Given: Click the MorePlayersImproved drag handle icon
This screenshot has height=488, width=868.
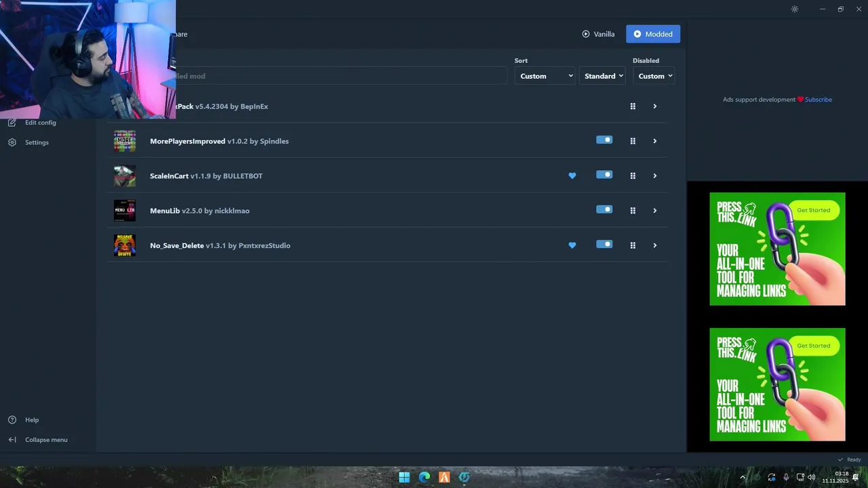Looking at the screenshot, I should coord(633,141).
